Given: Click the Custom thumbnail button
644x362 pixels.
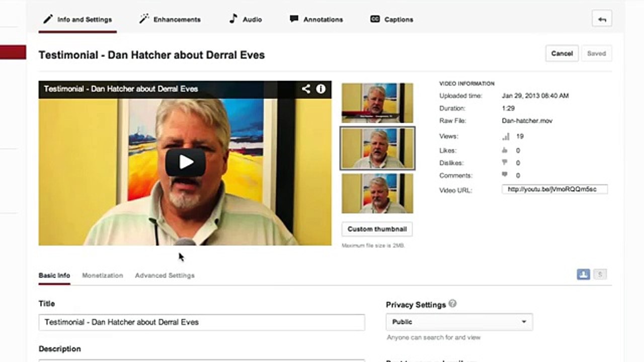Looking at the screenshot, I should (377, 229).
